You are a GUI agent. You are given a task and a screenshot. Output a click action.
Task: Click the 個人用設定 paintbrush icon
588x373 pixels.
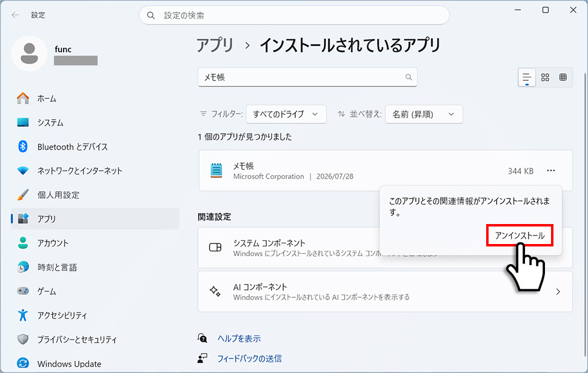click(x=23, y=195)
